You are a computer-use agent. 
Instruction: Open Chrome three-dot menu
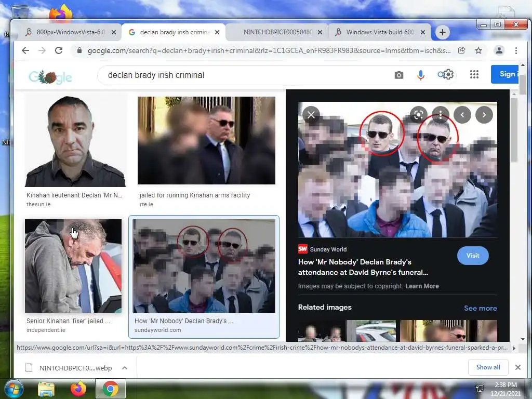tap(516, 50)
